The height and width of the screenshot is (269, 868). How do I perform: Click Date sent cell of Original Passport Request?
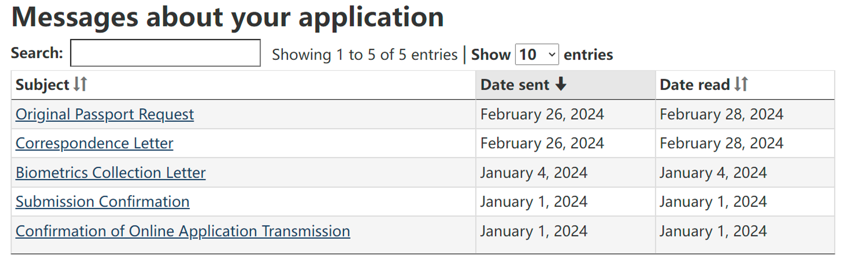pyautogui.click(x=542, y=114)
